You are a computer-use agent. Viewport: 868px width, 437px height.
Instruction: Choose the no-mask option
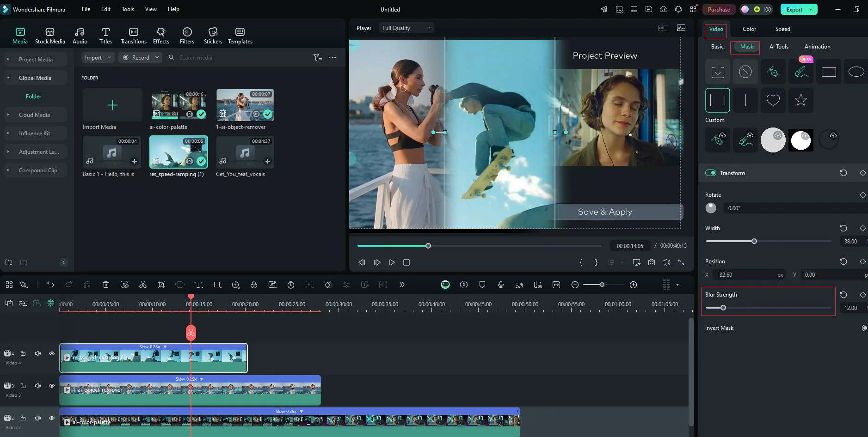[x=745, y=72]
